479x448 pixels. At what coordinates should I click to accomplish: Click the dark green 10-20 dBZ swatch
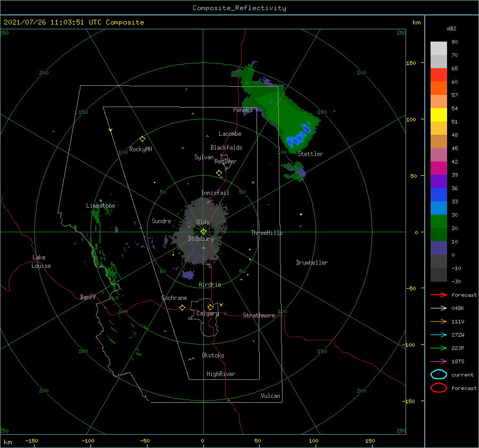pyautogui.click(x=439, y=234)
